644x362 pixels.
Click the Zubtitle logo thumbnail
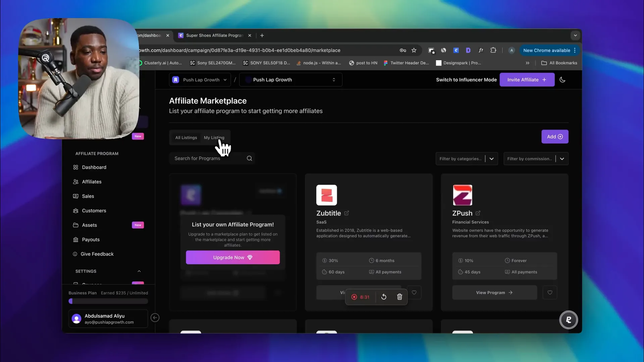tap(326, 195)
